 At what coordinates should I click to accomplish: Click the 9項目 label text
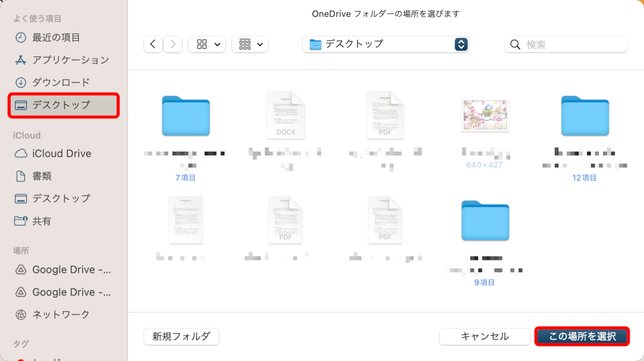[485, 282]
